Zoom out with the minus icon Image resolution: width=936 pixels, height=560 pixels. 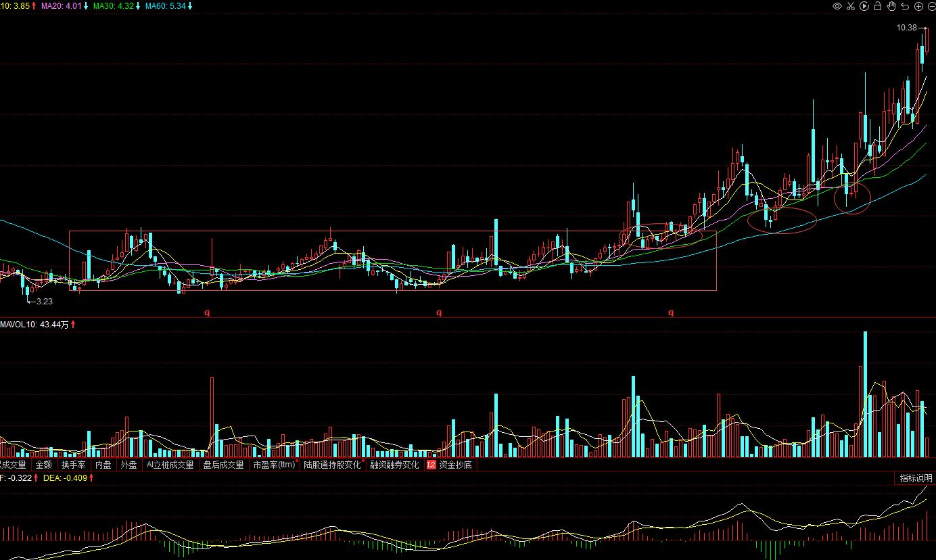point(931,6)
